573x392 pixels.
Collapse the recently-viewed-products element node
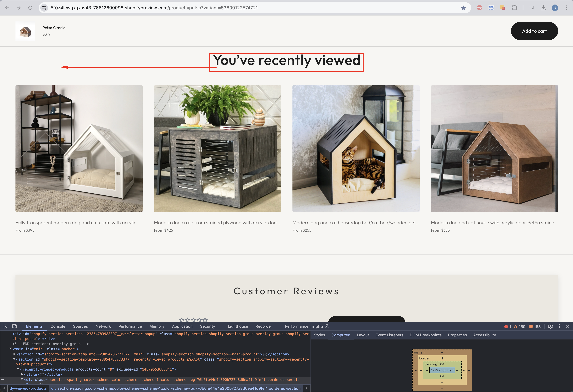pyautogui.click(x=18, y=369)
